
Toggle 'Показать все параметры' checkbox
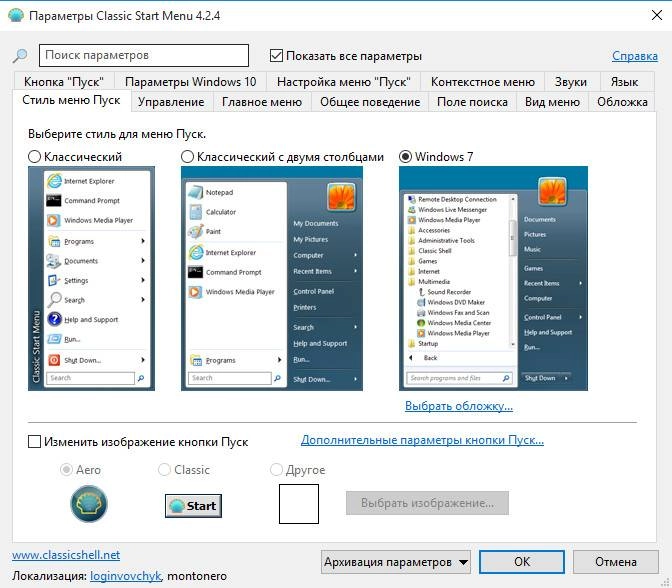276,56
